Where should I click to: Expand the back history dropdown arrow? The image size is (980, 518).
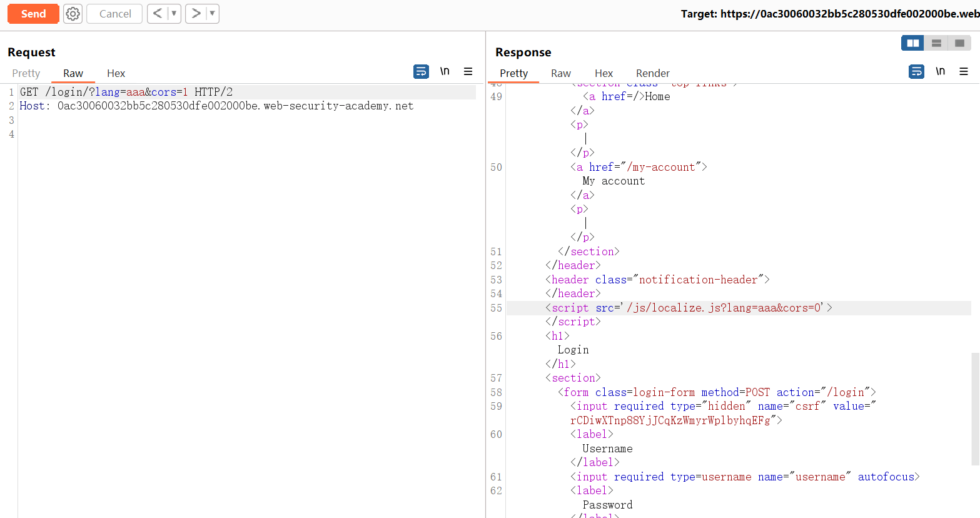click(174, 14)
